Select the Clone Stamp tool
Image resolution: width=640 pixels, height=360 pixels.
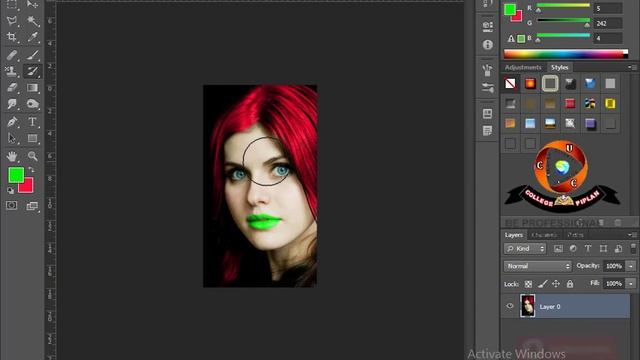click(12, 71)
